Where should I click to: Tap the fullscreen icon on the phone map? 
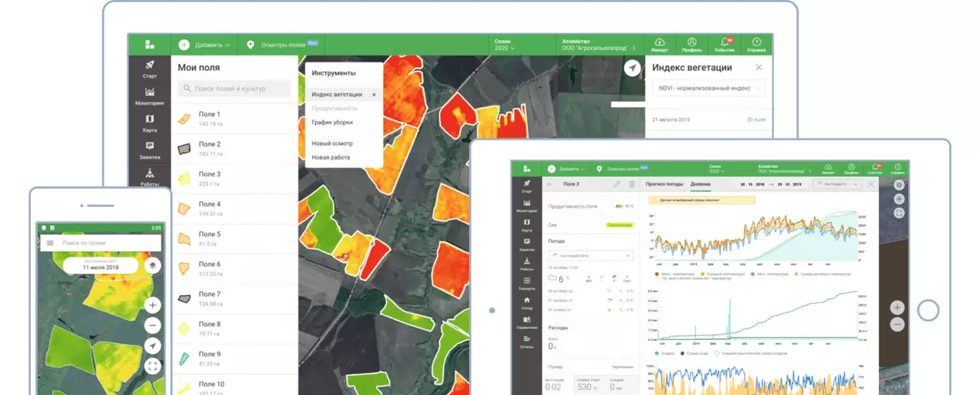152,366
